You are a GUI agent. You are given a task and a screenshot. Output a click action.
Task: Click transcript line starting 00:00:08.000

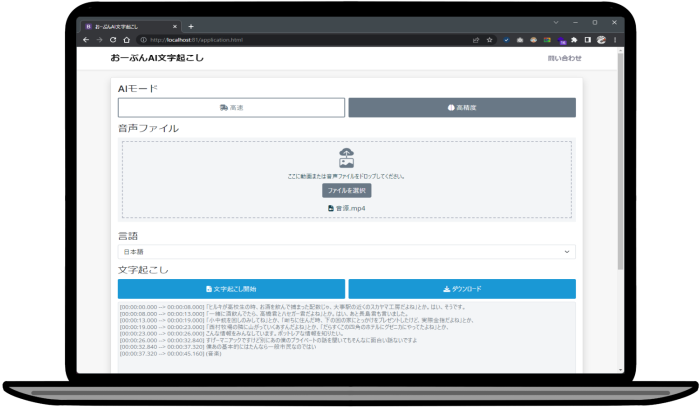[264, 314]
